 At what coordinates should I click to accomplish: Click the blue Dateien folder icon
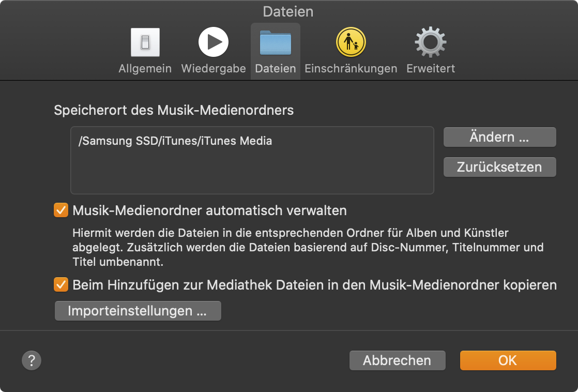(275, 42)
